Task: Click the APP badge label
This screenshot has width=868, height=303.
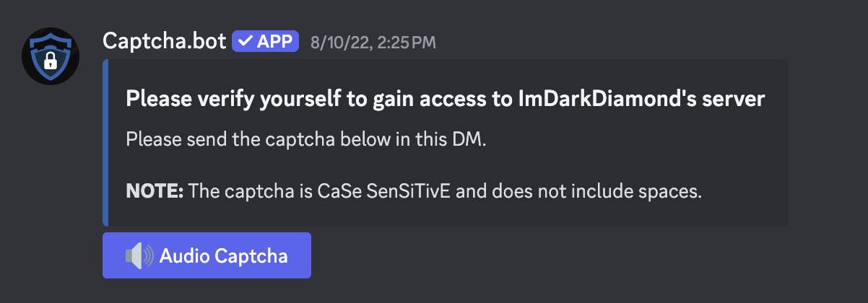Action: pos(274,41)
